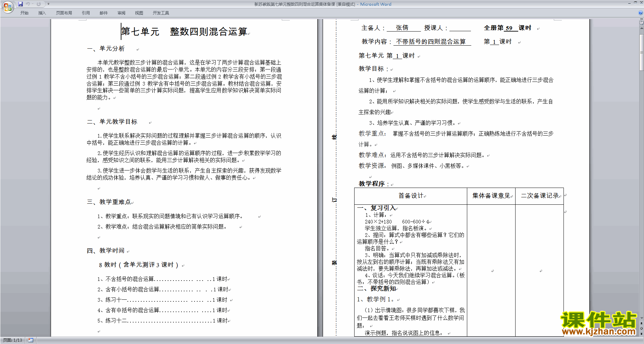
Task: Click the label 教学目标：
Action: [374, 69]
